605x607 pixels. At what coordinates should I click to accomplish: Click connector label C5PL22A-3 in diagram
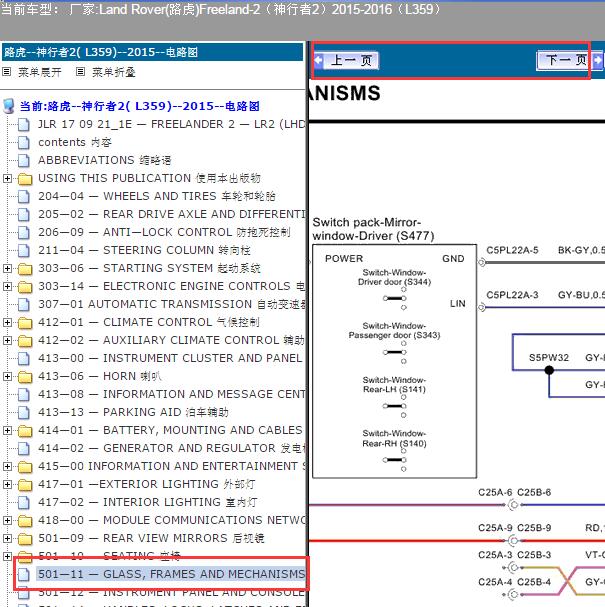pos(512,295)
